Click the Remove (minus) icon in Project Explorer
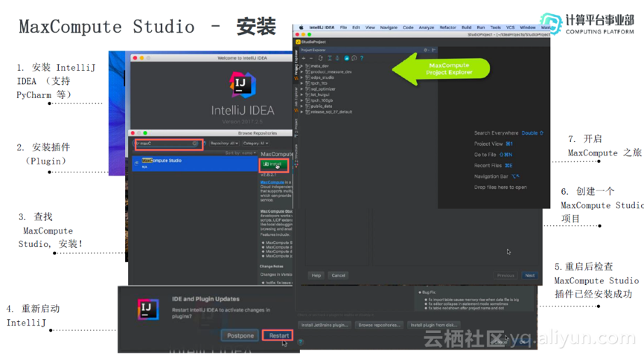 (311, 58)
